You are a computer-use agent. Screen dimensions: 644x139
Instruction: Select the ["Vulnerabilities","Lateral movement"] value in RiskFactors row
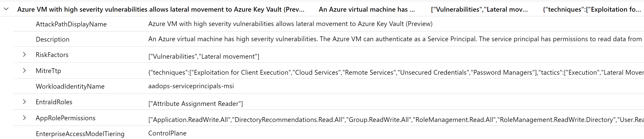click(204, 56)
